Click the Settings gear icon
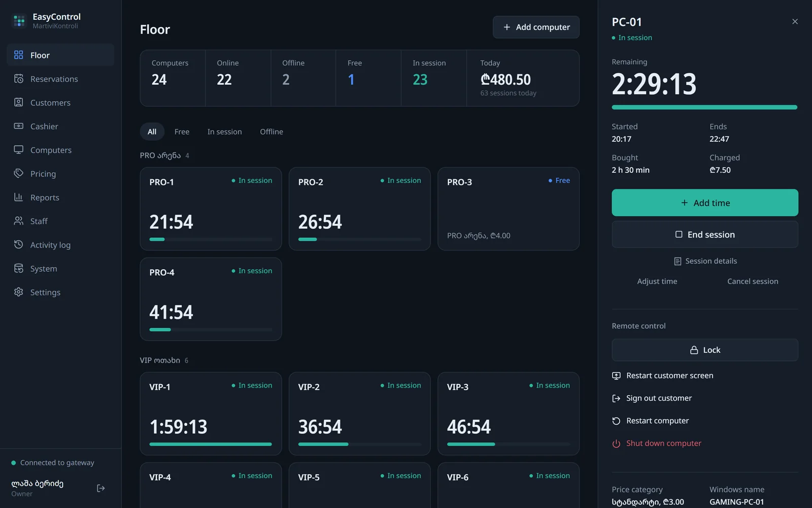 (x=19, y=292)
